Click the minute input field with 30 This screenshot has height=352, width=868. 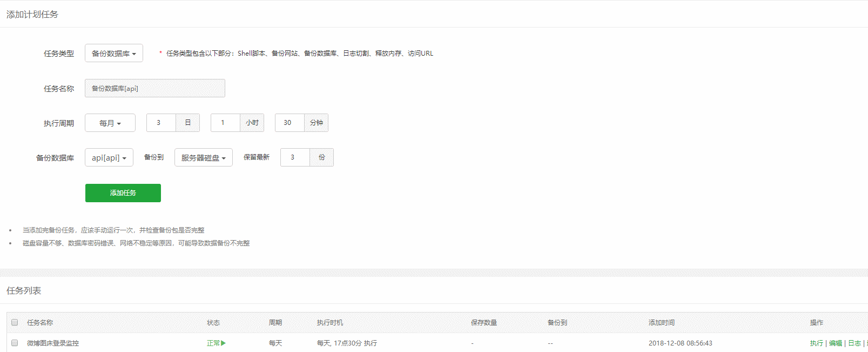[x=290, y=123]
